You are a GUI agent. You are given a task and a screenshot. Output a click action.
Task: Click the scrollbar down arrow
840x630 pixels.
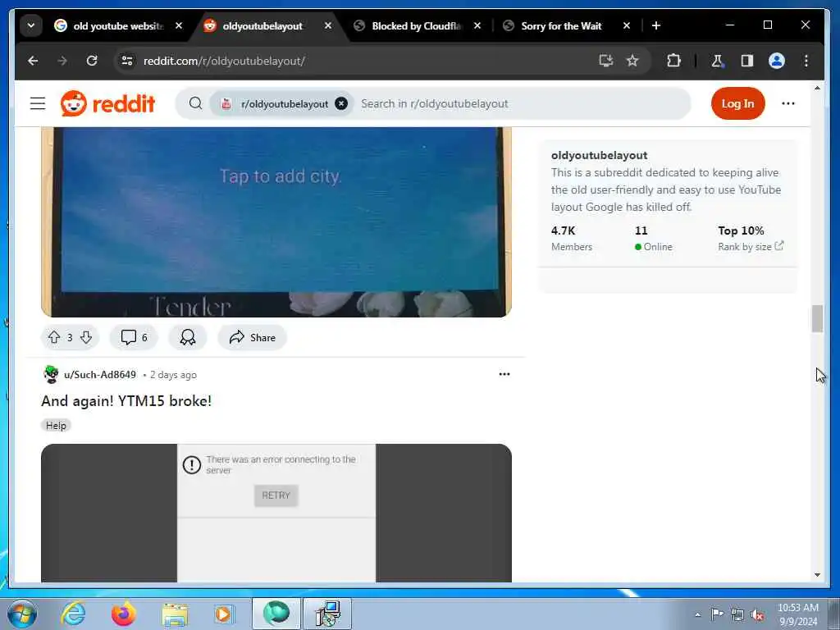(817, 575)
